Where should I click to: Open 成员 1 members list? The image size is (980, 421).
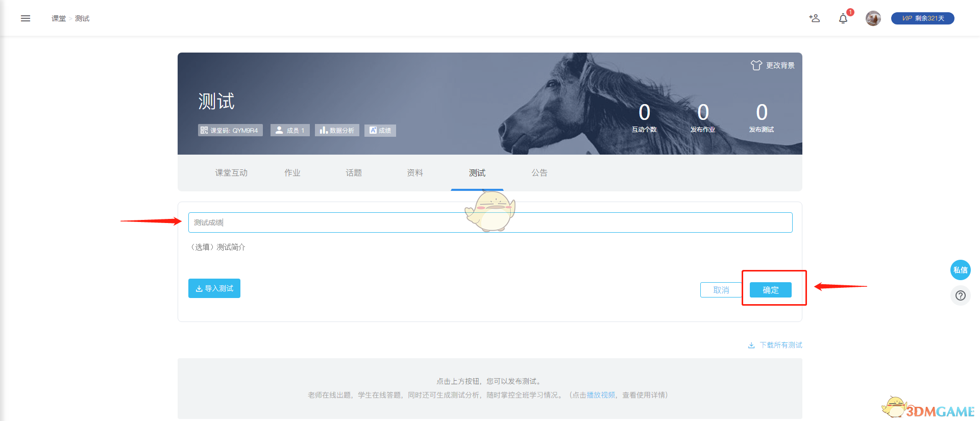290,130
